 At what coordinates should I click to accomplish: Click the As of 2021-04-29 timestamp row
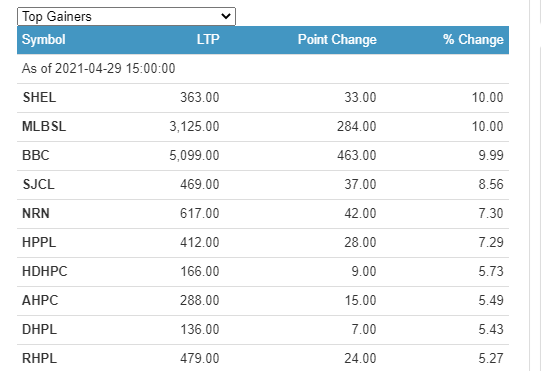click(263, 69)
